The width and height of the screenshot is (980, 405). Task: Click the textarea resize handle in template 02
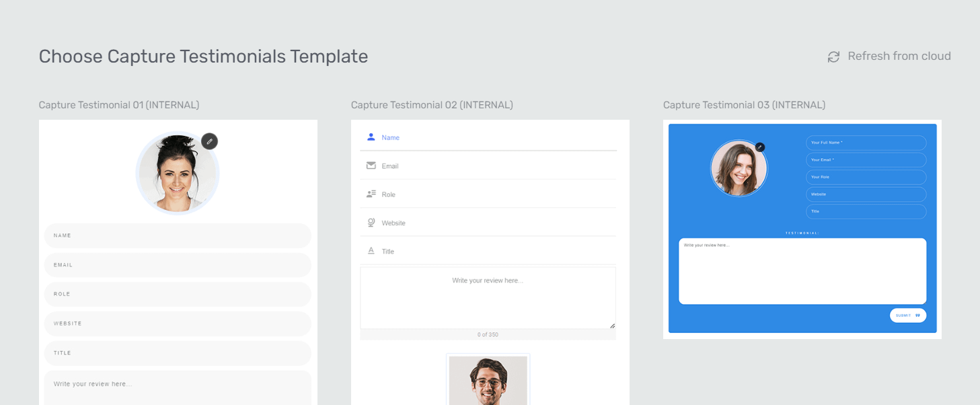(612, 326)
